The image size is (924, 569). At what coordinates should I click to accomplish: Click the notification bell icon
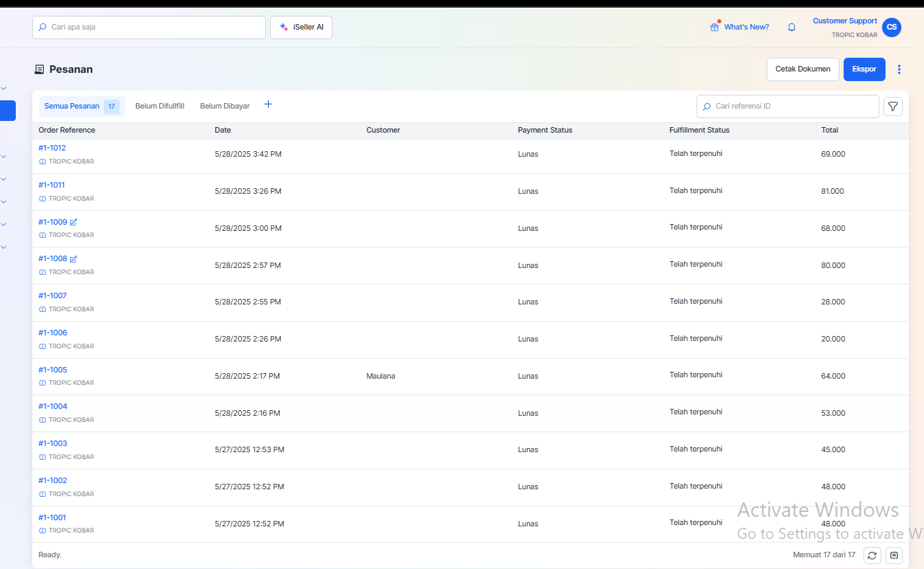pos(791,27)
